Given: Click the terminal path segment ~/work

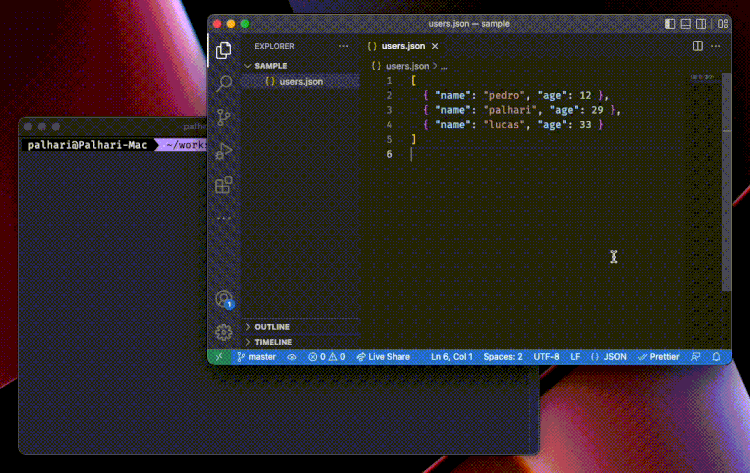Looking at the screenshot, I should [x=186, y=145].
